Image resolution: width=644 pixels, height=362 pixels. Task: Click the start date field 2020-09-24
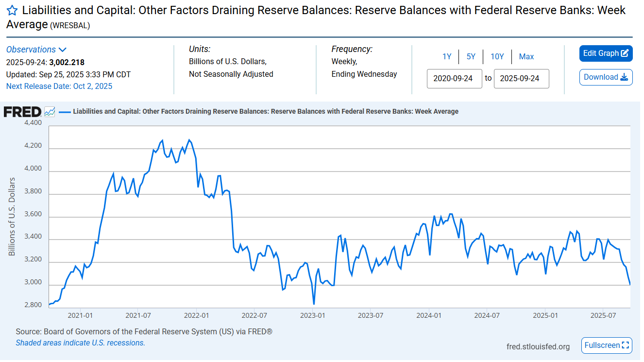click(x=454, y=79)
